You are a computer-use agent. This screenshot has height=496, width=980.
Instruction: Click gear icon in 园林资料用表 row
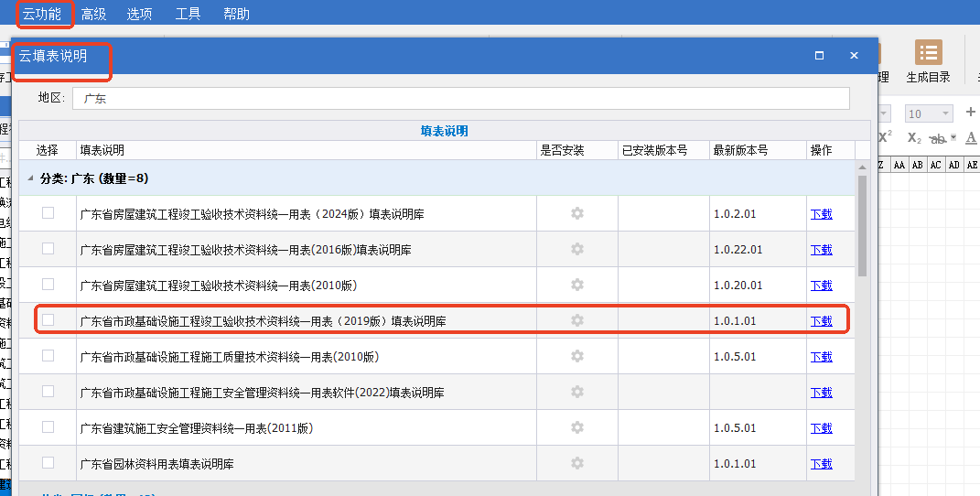tap(576, 464)
